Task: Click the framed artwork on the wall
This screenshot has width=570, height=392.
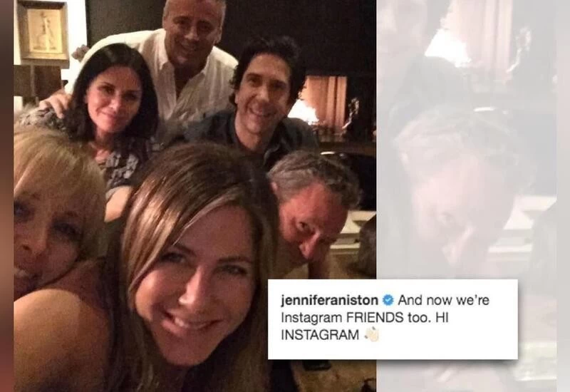Action: (x=43, y=31)
